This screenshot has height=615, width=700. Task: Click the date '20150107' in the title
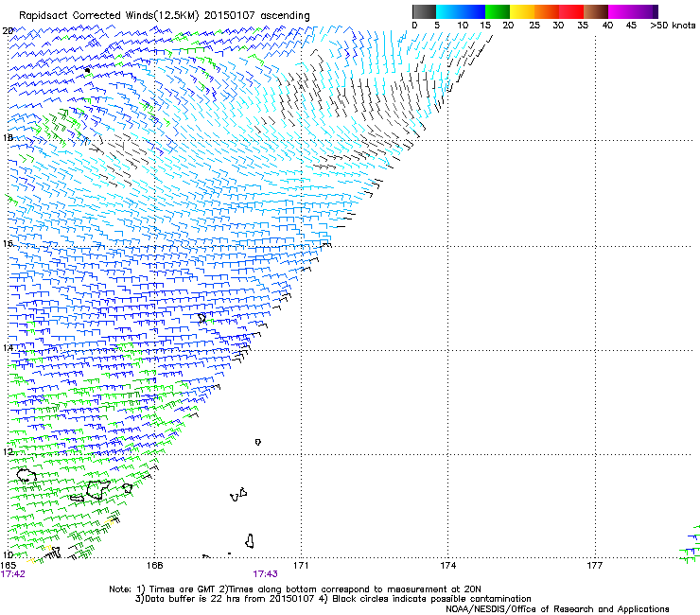(x=230, y=16)
